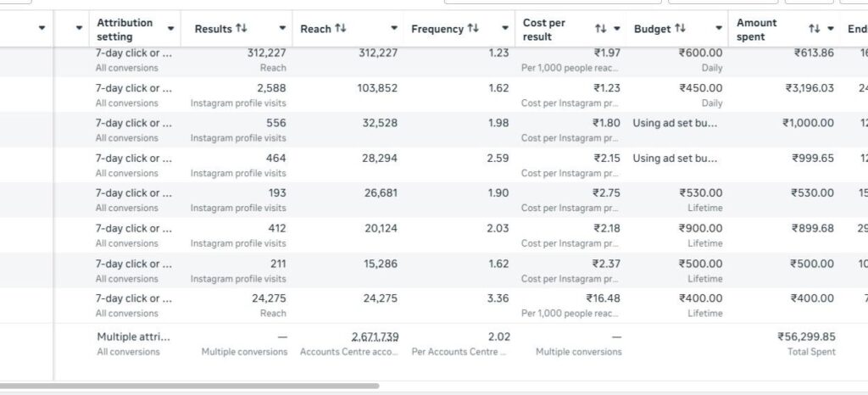Select the row with 2,588 profile visits
The height and width of the screenshot is (395, 868).
(434, 95)
